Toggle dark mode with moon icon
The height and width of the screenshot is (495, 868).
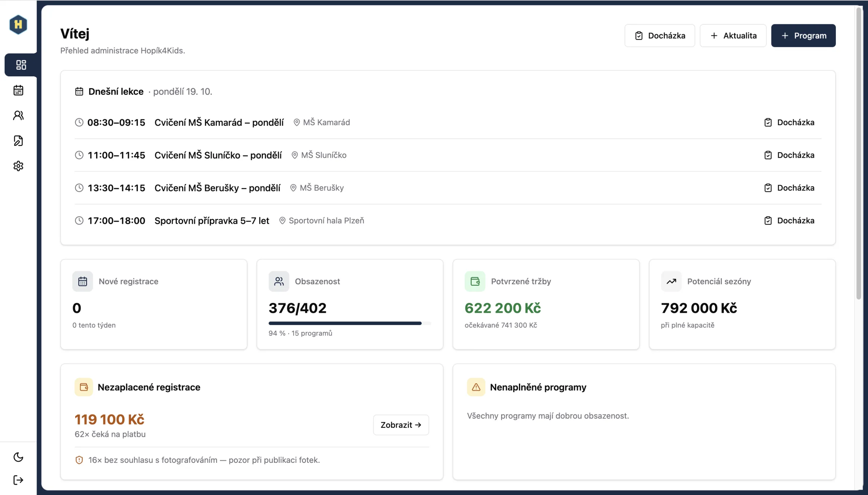(x=18, y=457)
